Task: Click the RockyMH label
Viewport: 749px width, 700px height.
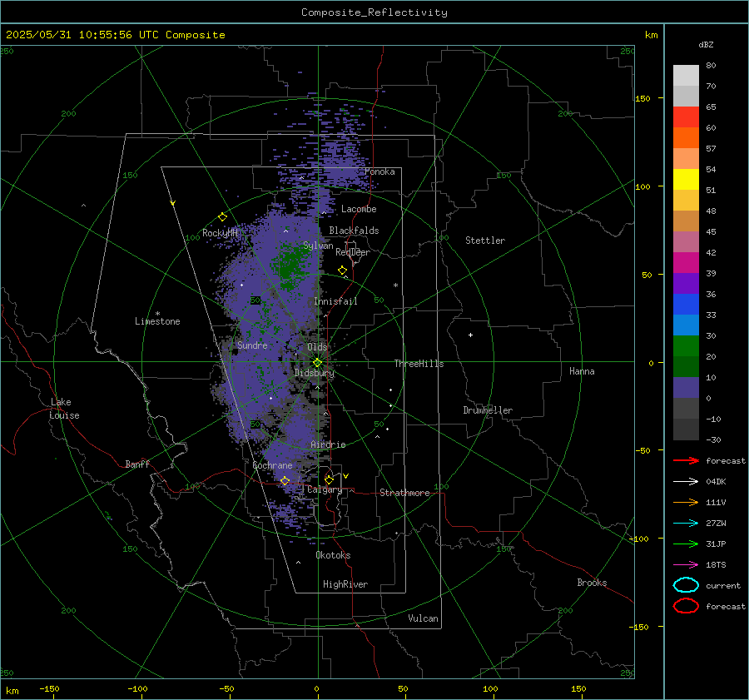Action: click(220, 233)
